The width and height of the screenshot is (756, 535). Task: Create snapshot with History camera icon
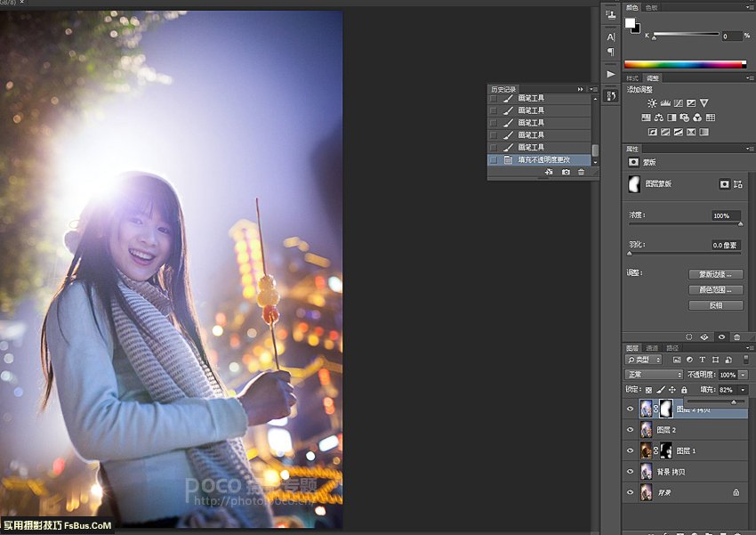(x=566, y=172)
